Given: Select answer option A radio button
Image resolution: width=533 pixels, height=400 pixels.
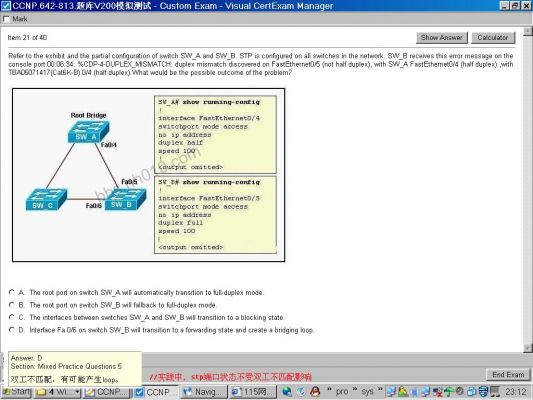Looking at the screenshot, I should point(12,292).
